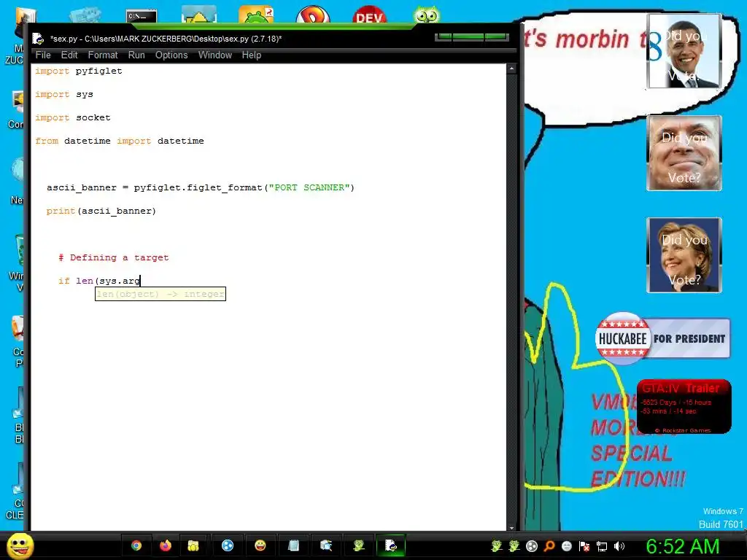This screenshot has width=747, height=560.
Task: Click the Obama Did you Vote gadget
Action: click(684, 51)
